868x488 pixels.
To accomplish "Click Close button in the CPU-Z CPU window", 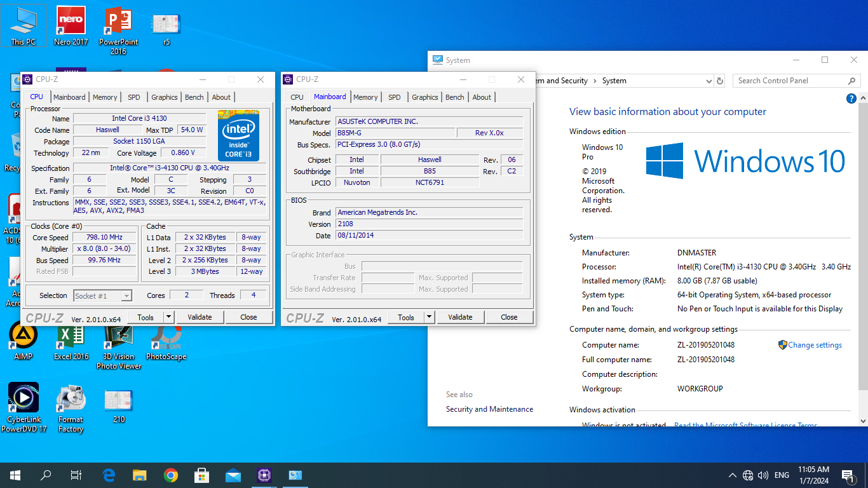I will pos(248,317).
